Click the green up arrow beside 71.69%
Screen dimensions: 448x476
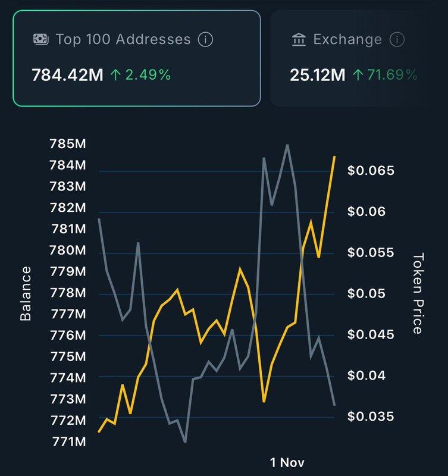click(358, 75)
